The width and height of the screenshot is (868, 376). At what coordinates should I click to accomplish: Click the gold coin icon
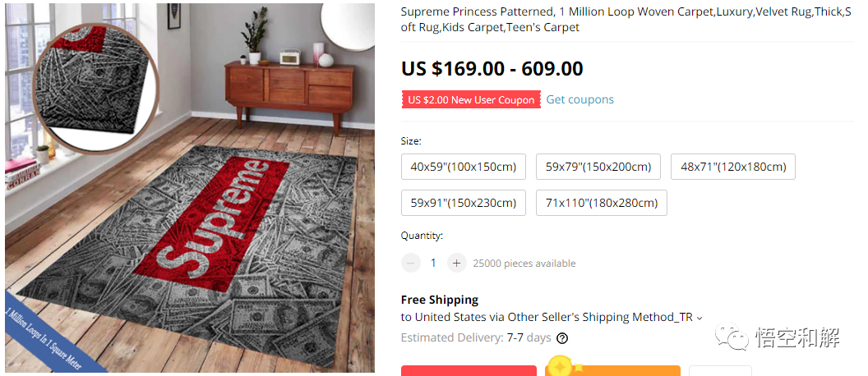(561, 365)
